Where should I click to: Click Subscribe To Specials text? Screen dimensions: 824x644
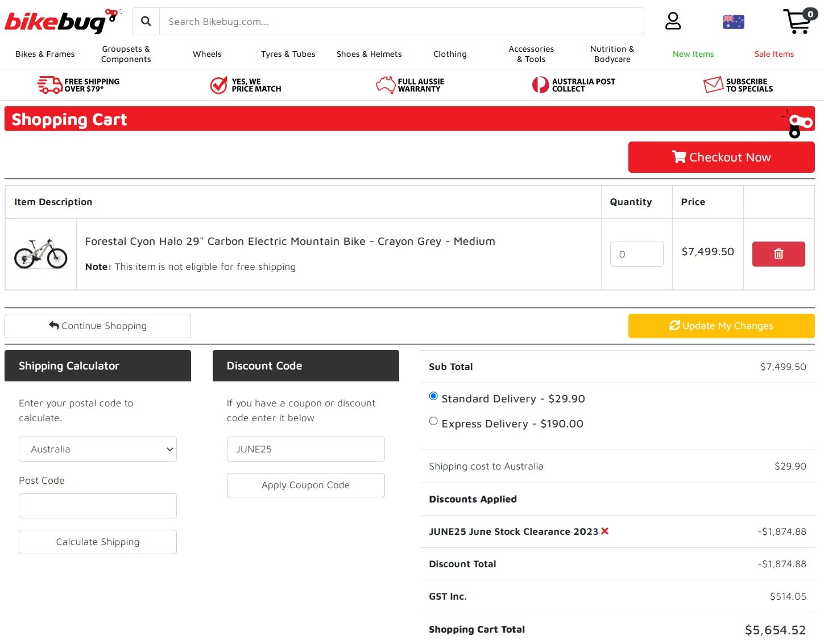[750, 85]
